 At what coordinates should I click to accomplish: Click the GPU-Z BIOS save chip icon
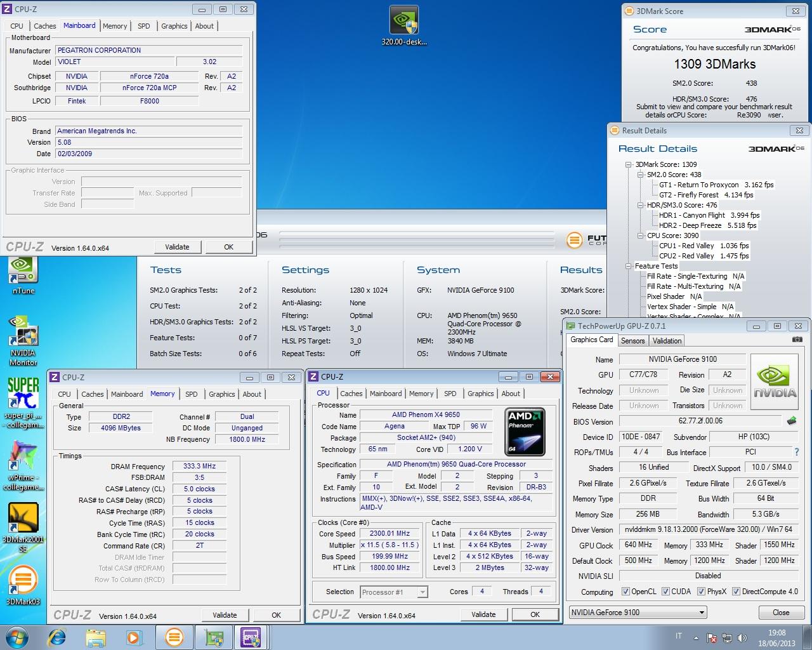tap(791, 421)
